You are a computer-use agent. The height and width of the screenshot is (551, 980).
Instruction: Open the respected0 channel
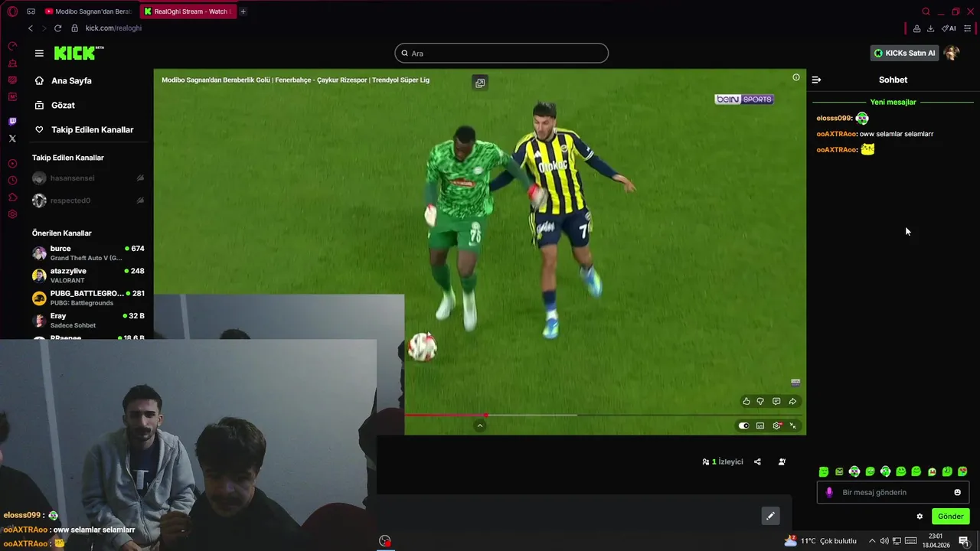point(88,201)
